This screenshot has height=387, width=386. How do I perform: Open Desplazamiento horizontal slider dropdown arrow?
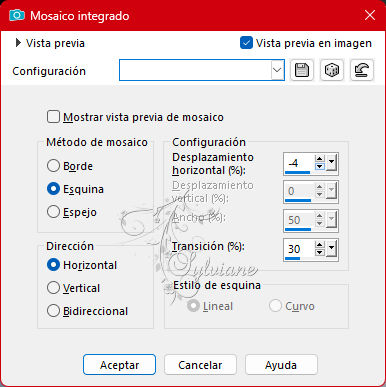pos(331,163)
